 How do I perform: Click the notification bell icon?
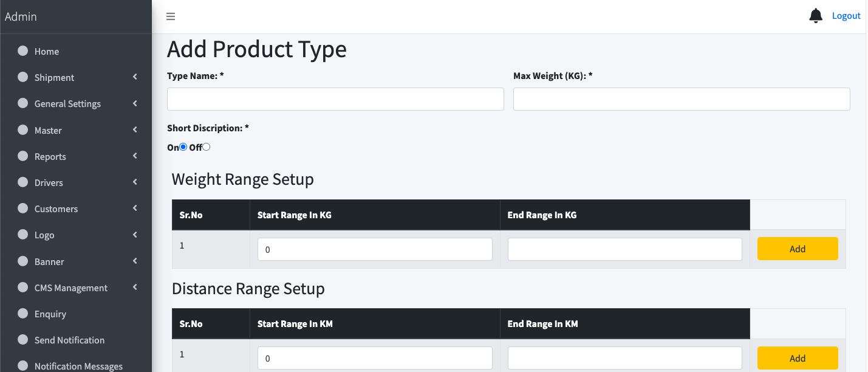[816, 15]
